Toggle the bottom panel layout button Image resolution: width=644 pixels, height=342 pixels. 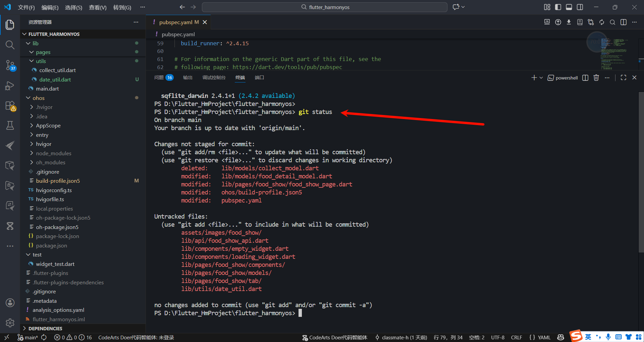(569, 7)
